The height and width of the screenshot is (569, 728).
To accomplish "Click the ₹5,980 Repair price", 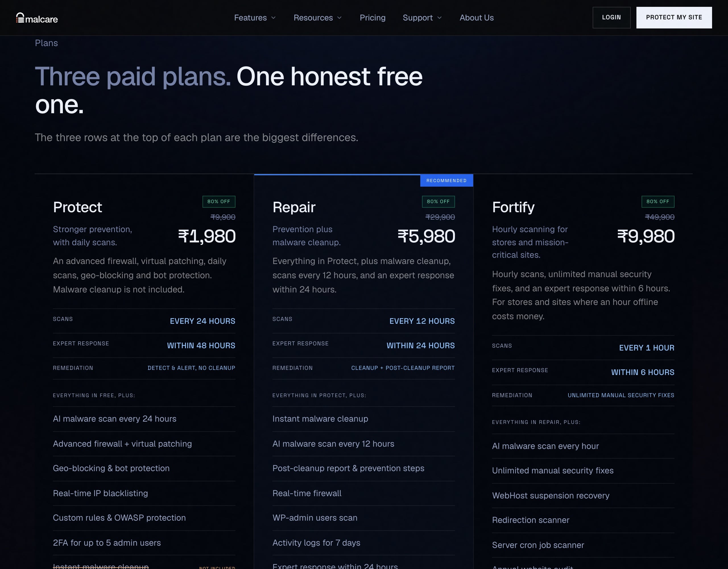I will pyautogui.click(x=426, y=236).
